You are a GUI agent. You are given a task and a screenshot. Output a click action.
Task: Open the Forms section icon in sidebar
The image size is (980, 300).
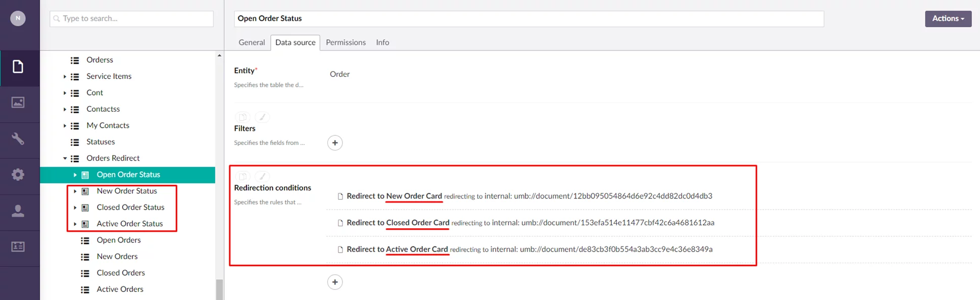point(18,246)
